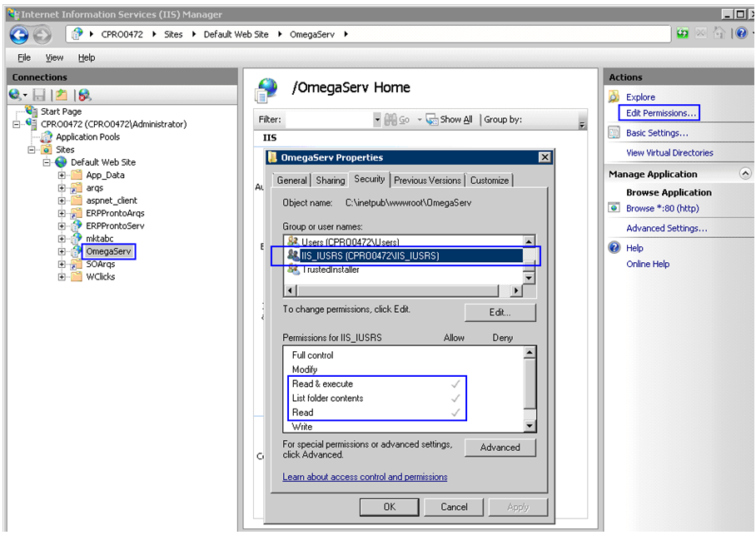Click the Edit... button for permissions
The image size is (756, 535).
coord(500,312)
